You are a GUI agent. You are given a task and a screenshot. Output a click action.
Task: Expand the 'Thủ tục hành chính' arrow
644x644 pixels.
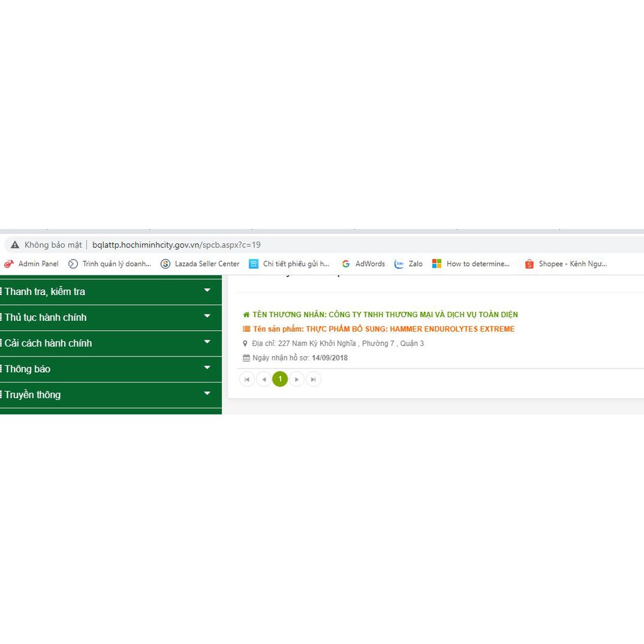coord(207,316)
